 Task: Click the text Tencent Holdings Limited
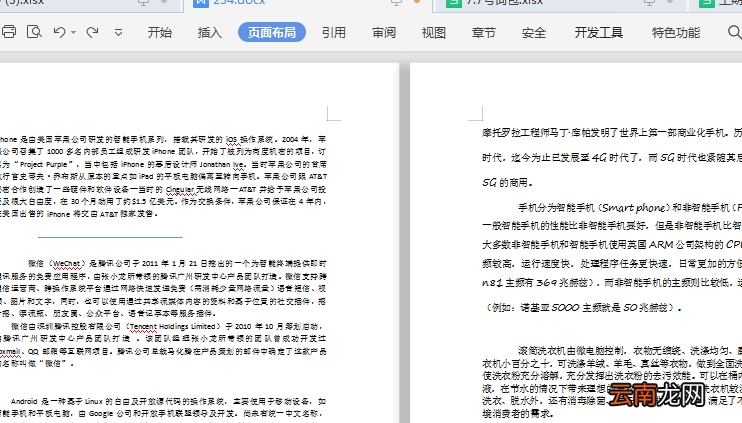172,326
